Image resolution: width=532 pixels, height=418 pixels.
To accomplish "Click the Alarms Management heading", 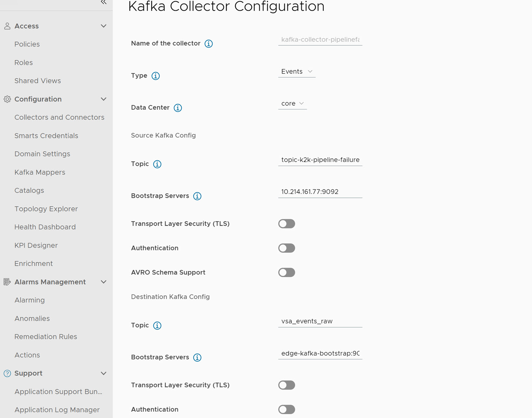I will (x=50, y=282).
